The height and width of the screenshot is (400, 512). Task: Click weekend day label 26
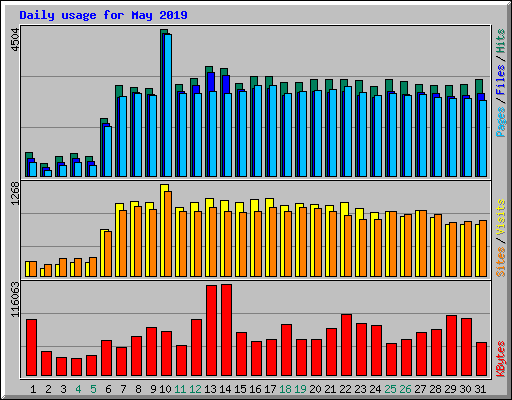pyautogui.click(x=405, y=389)
